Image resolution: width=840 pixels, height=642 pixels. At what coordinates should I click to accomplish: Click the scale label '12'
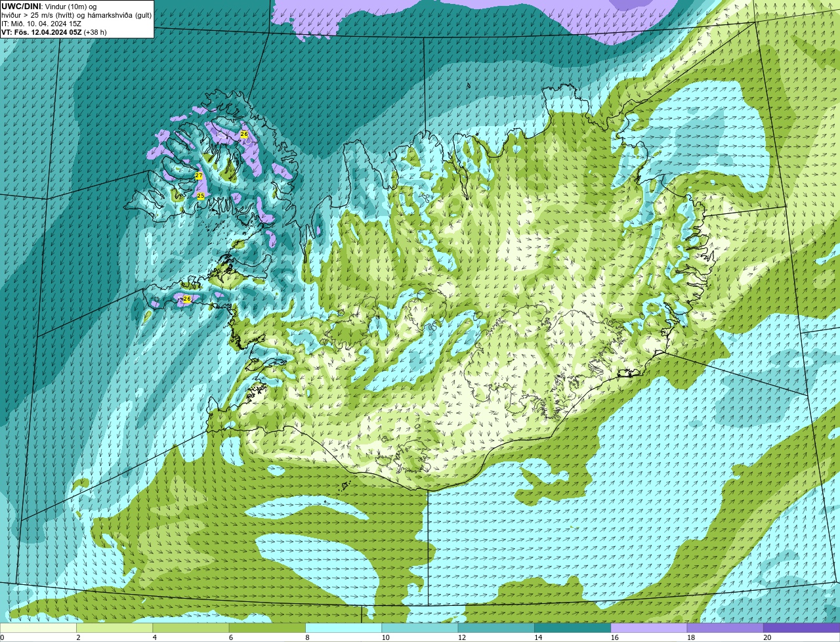[x=462, y=637]
